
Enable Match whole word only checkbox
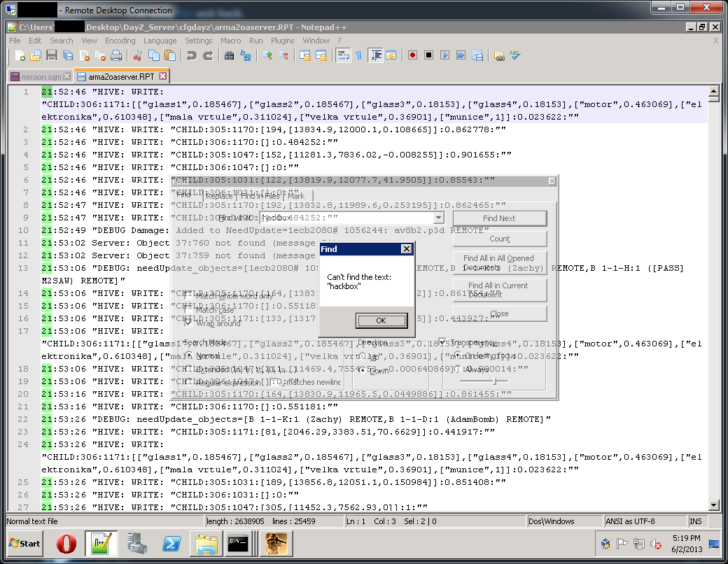click(188, 296)
